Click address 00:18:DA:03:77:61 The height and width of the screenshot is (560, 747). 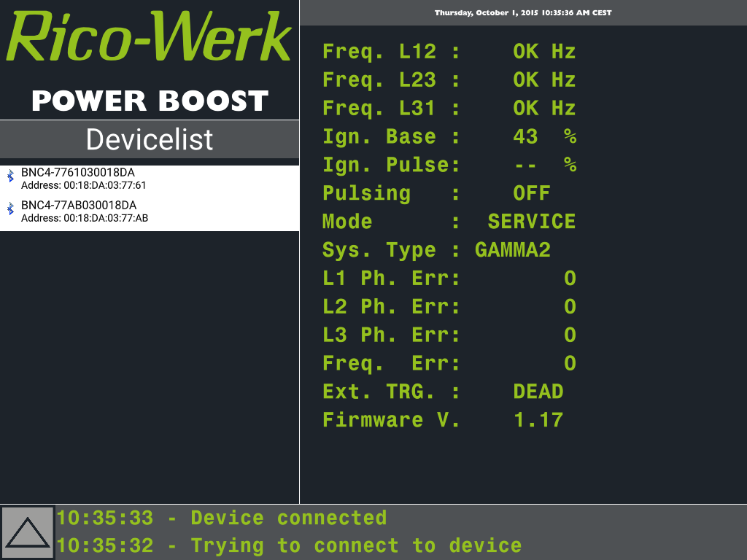[105, 185]
